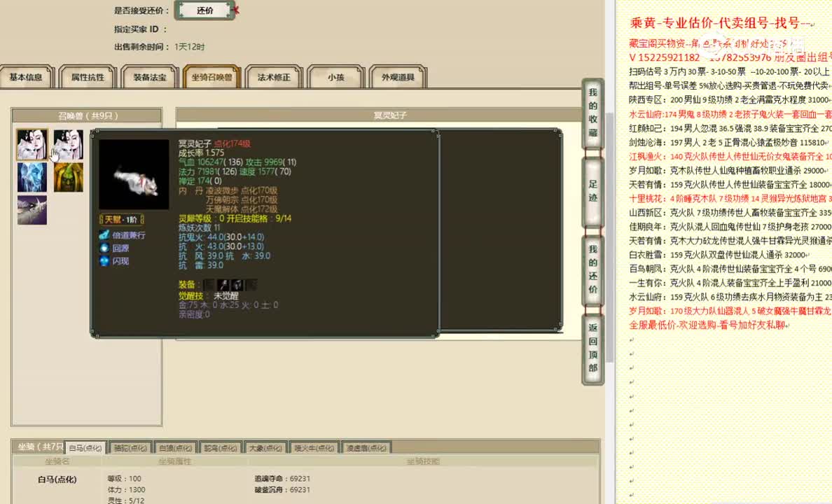Select the gray dragon summon portrait
The image size is (832, 504).
(32, 210)
